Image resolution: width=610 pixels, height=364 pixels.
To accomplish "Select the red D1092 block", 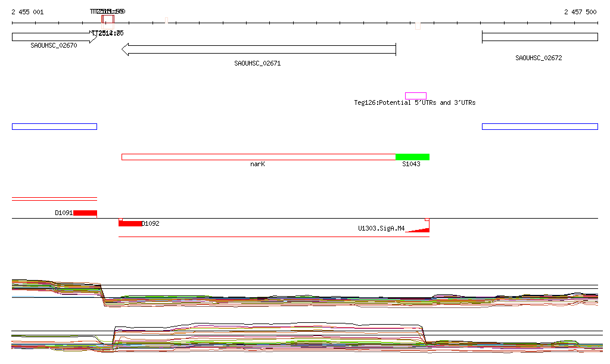I will coord(130,223).
